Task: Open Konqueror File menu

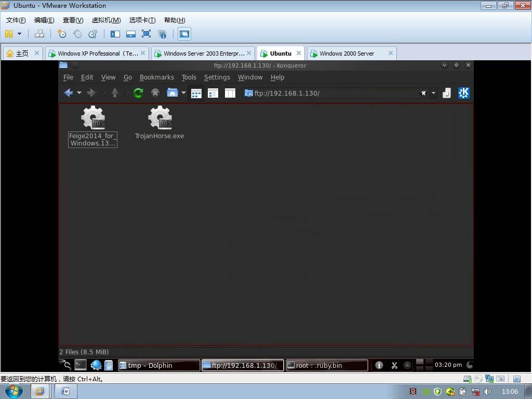Action: pos(68,77)
